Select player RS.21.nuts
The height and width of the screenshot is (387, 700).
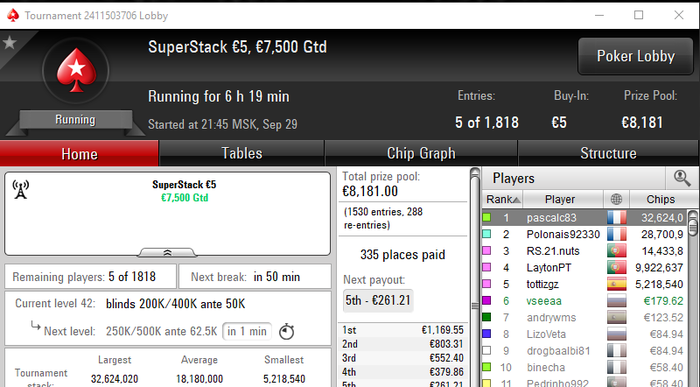coord(585,251)
